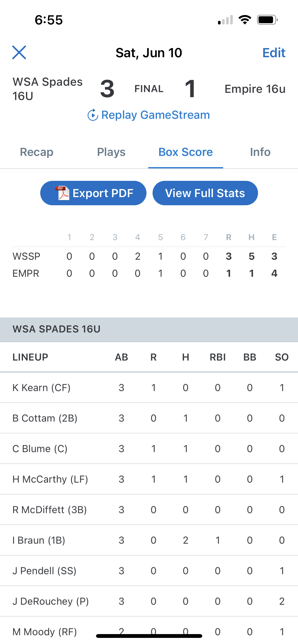
Task: Open Edit for this game
Action: coord(274,53)
